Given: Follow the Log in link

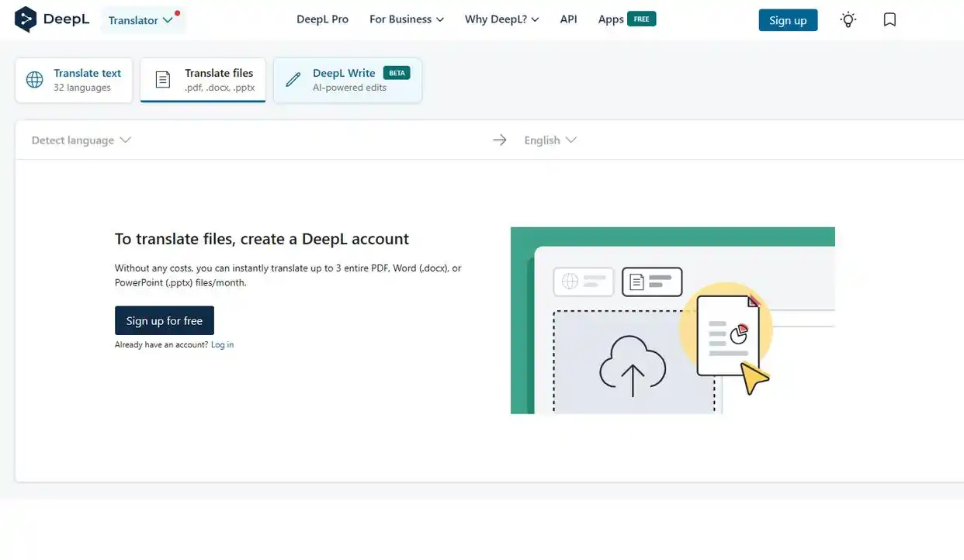Looking at the screenshot, I should [x=222, y=345].
